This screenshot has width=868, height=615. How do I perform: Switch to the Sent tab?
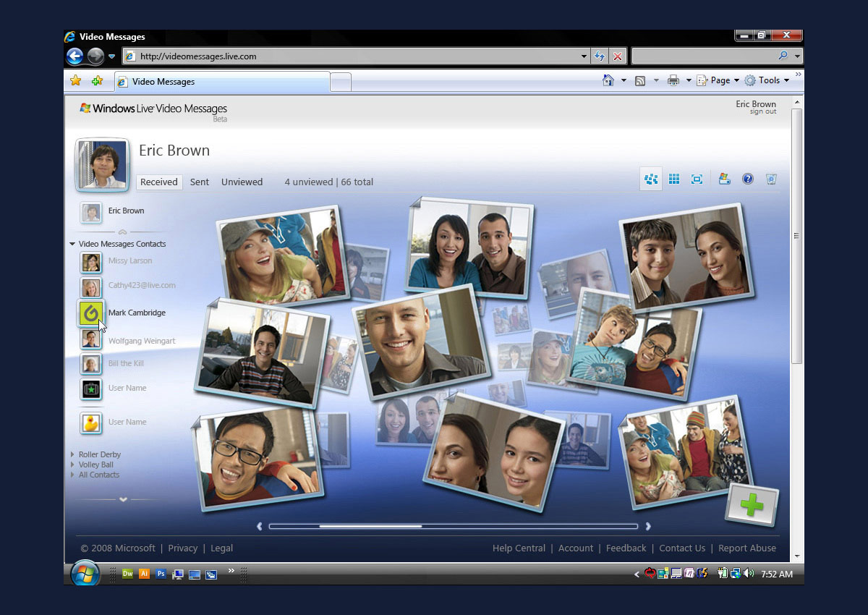click(200, 182)
